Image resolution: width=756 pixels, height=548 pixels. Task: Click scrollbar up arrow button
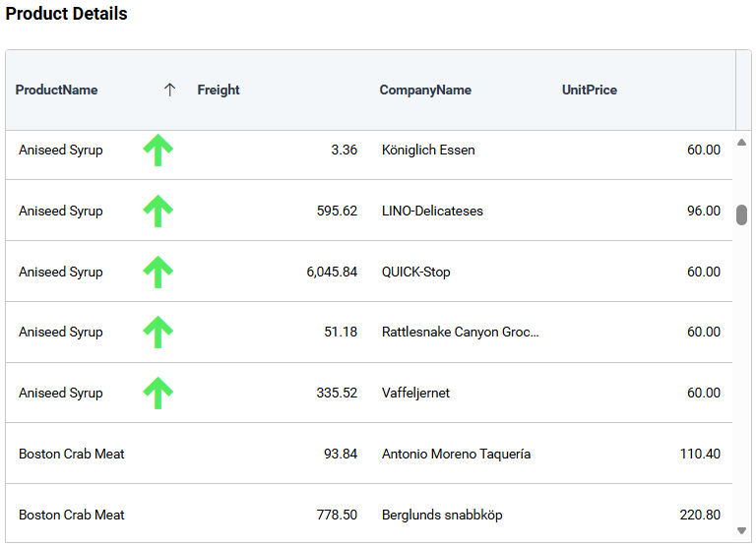tap(742, 143)
